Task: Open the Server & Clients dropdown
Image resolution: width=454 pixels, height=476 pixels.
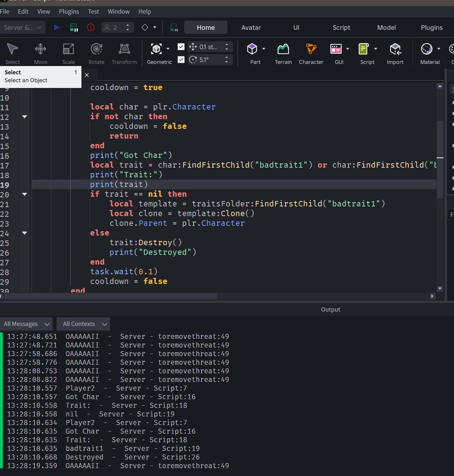Action: click(x=23, y=27)
